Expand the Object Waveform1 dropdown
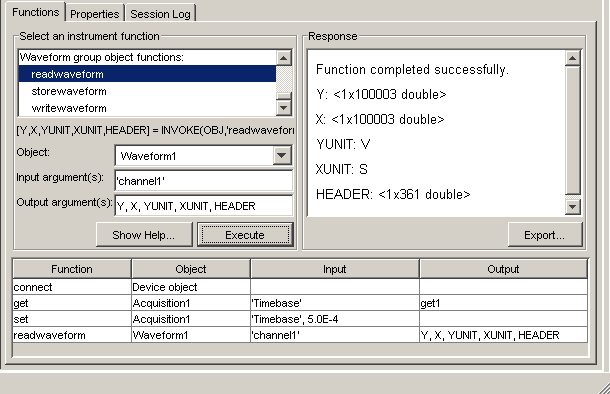The image size is (610, 394). (x=282, y=156)
